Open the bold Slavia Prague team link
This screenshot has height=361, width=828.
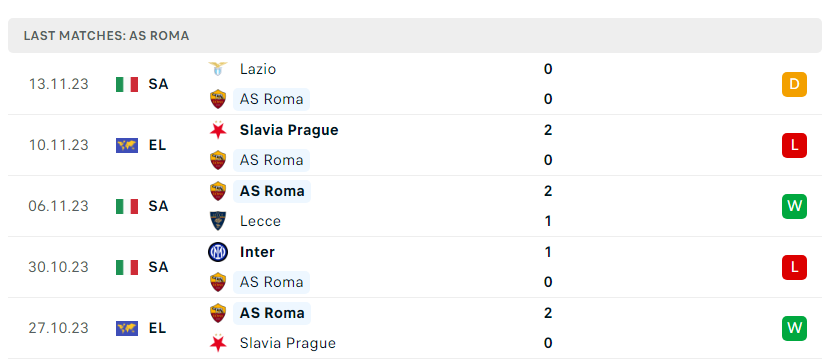tap(289, 130)
